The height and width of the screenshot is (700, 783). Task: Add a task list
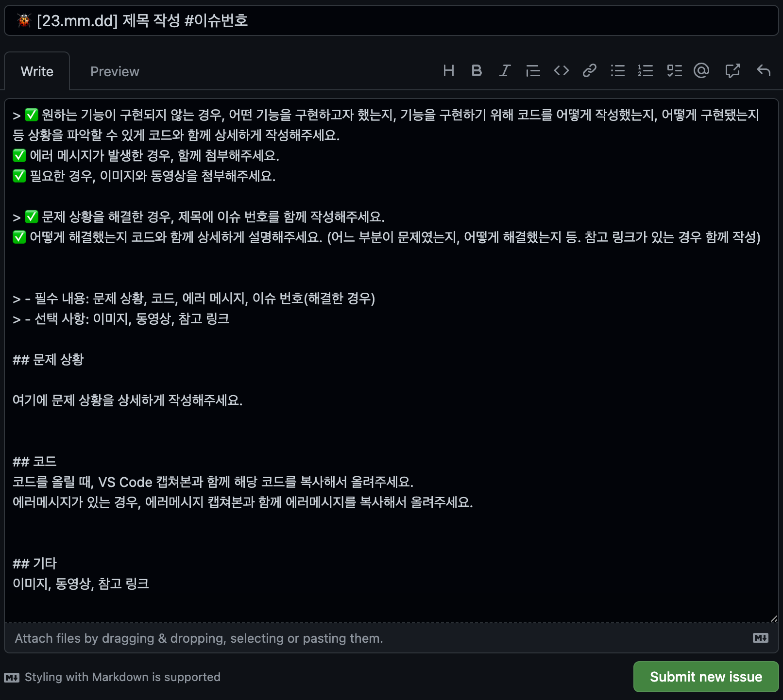click(674, 71)
